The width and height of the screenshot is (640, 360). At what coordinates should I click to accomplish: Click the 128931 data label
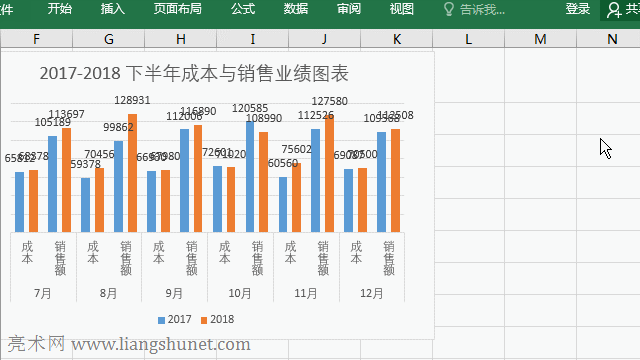coord(132,100)
